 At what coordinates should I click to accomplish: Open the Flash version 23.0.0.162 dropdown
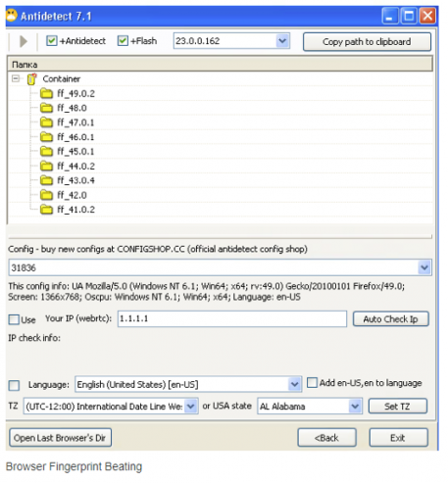tap(282, 41)
